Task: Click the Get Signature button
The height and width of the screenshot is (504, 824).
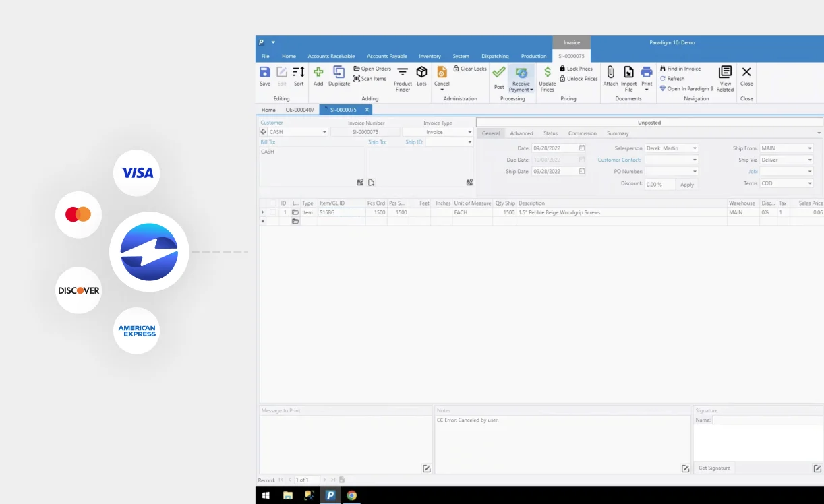Action: pyautogui.click(x=714, y=468)
